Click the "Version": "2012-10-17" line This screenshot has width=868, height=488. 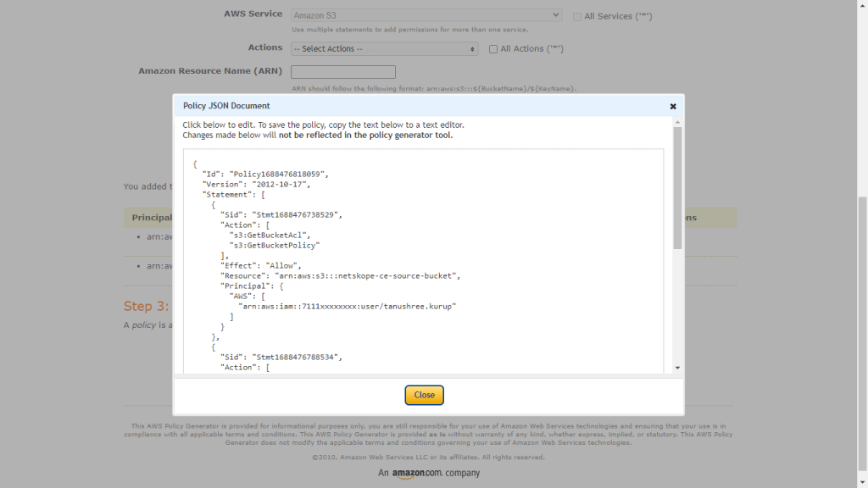tap(256, 184)
